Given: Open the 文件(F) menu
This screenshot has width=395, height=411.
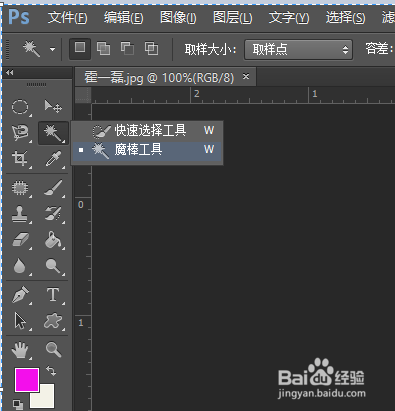Looking at the screenshot, I should (x=68, y=17).
